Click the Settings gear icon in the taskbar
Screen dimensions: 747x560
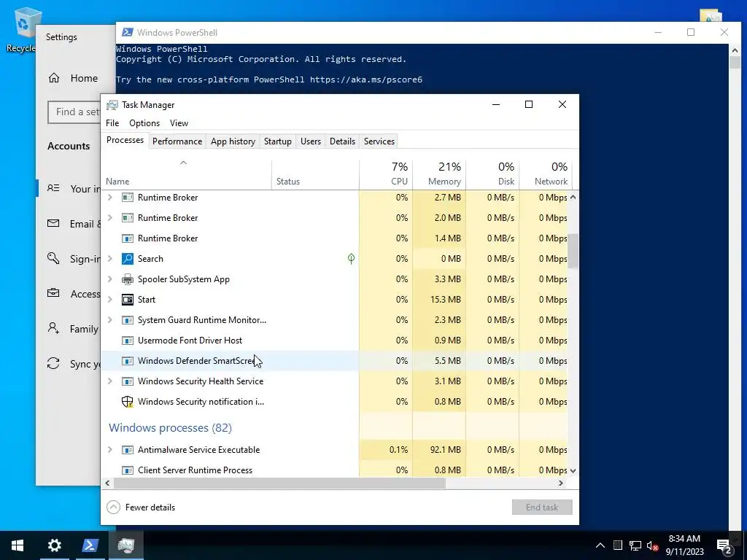pyautogui.click(x=54, y=545)
